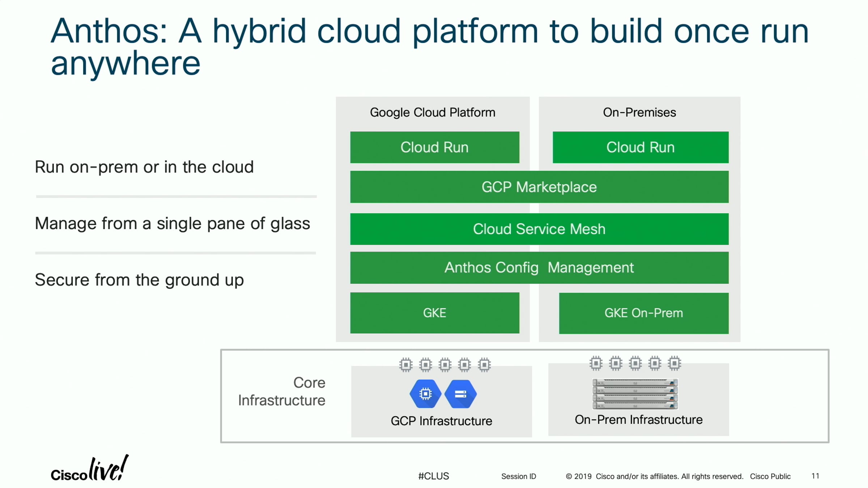Viewport: 868px width, 488px height.
Task: Click last chip icon above On-Prem Infrastructure
Action: pyautogui.click(x=674, y=363)
